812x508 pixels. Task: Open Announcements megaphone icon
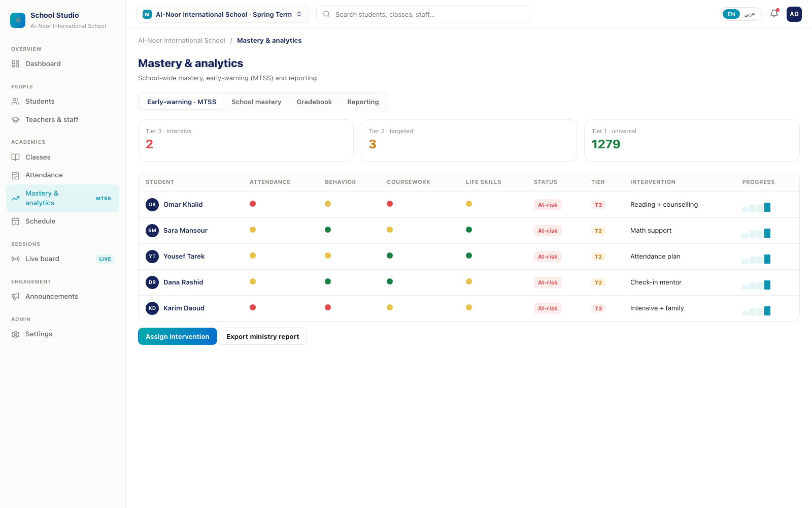point(16,297)
